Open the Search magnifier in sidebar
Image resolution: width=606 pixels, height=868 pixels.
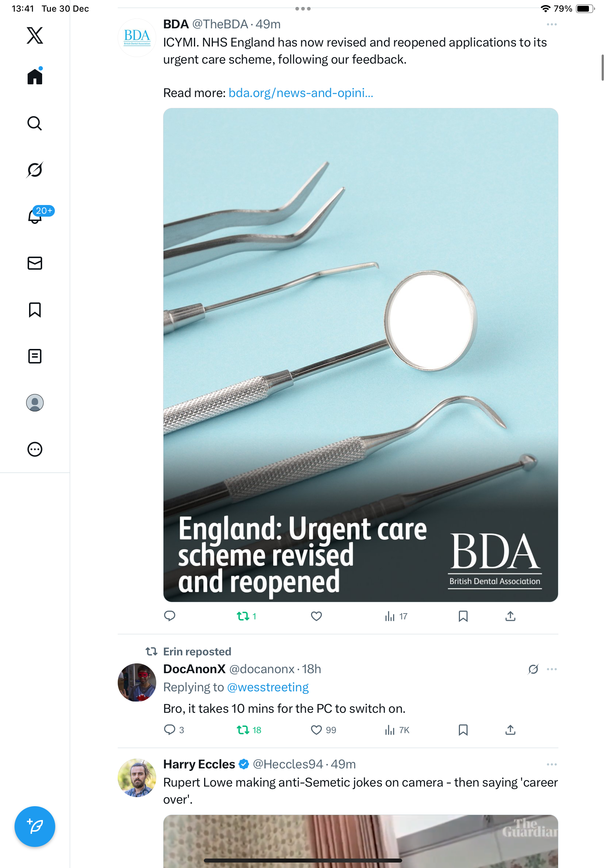(x=35, y=123)
